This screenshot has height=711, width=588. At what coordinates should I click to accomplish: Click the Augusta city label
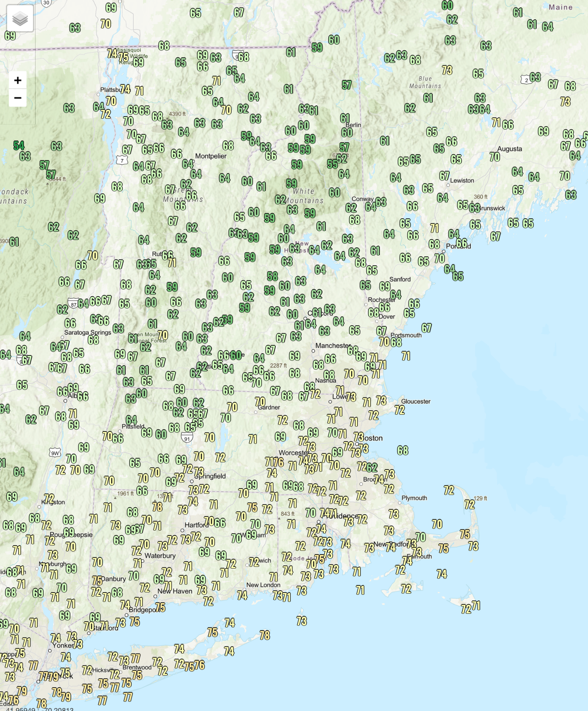click(509, 149)
